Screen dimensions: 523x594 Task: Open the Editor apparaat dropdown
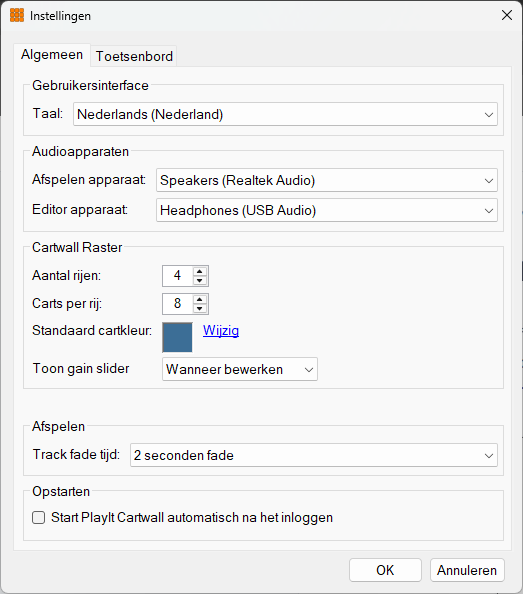327,210
